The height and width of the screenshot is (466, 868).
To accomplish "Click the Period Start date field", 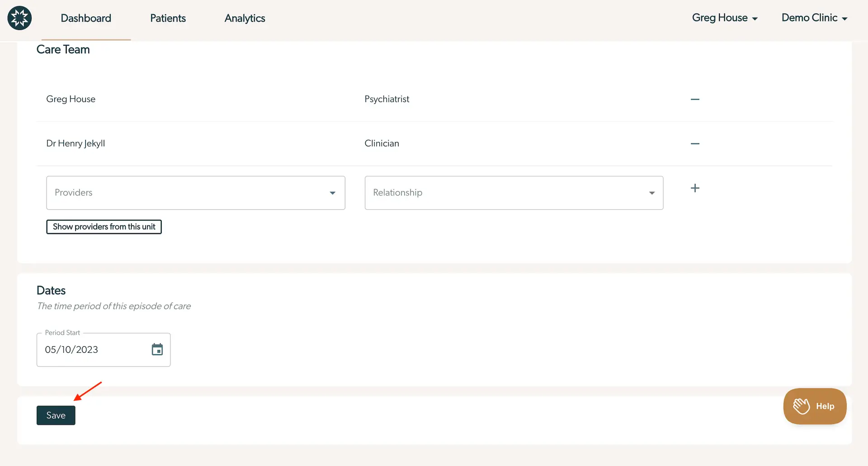I will tap(90, 349).
